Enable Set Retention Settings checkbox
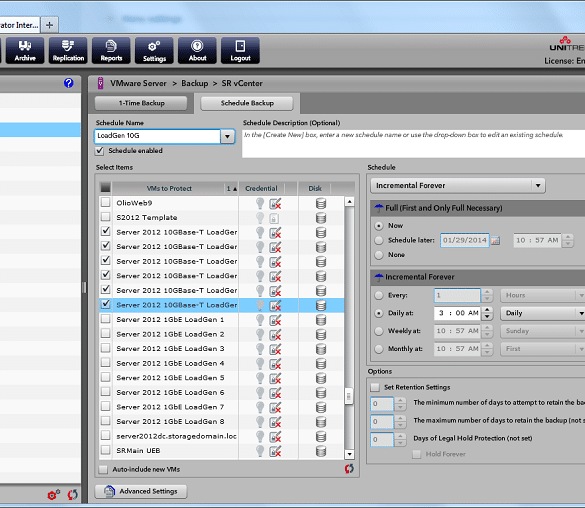This screenshot has height=508, width=585. tap(375, 387)
